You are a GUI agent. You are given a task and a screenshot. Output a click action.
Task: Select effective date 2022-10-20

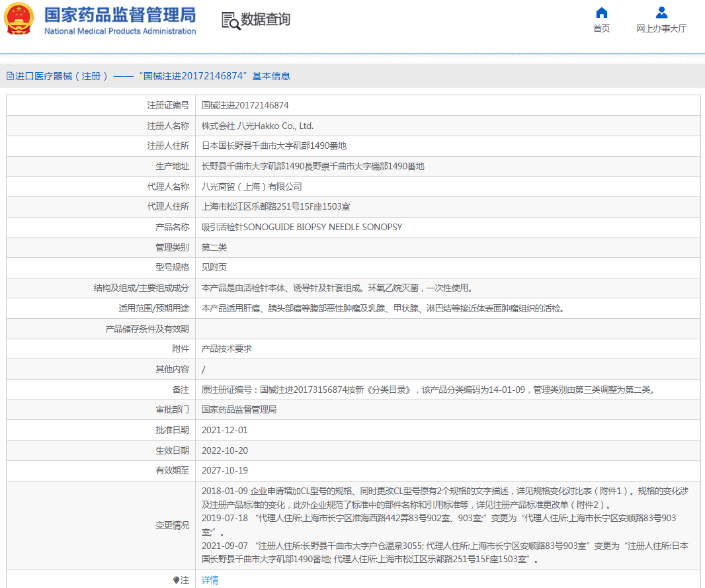point(224,450)
